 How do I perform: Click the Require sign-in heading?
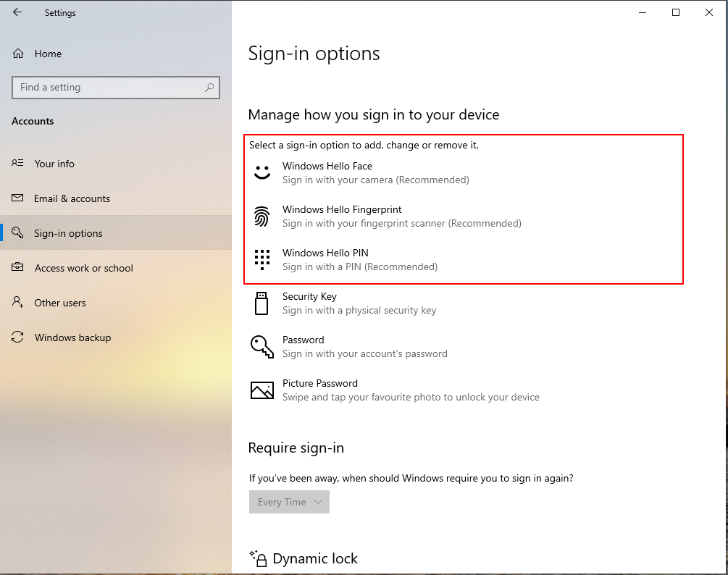296,448
